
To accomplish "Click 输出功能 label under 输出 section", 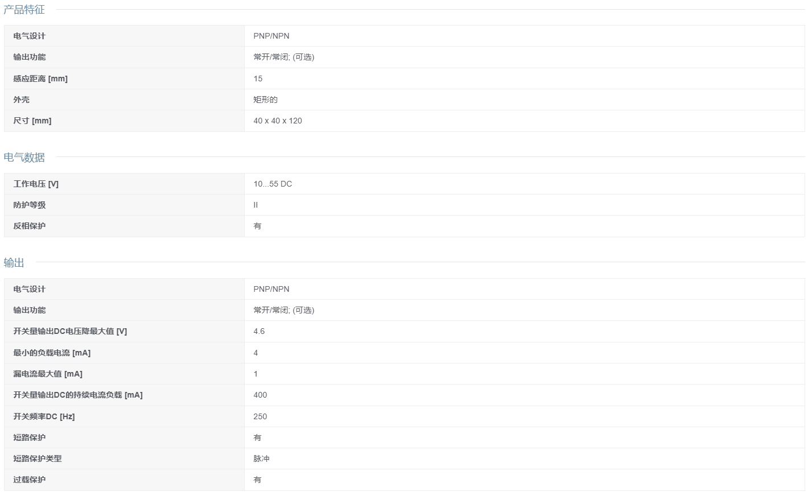I will (x=30, y=310).
